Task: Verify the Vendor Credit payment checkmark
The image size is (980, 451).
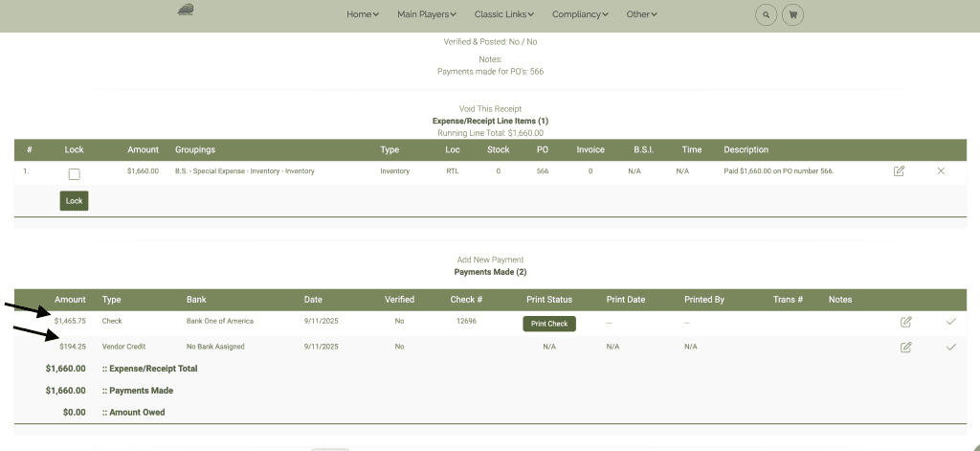Action: coord(950,347)
